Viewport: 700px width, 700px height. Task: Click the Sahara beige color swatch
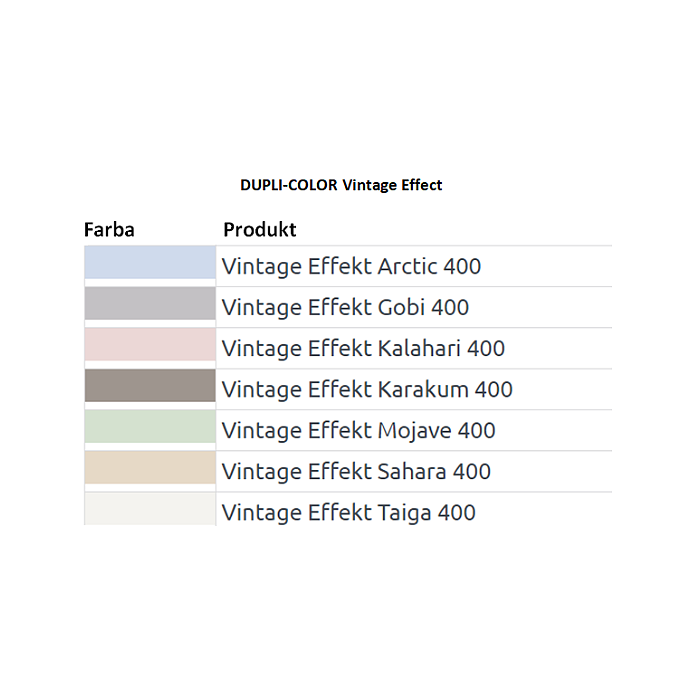click(x=150, y=467)
